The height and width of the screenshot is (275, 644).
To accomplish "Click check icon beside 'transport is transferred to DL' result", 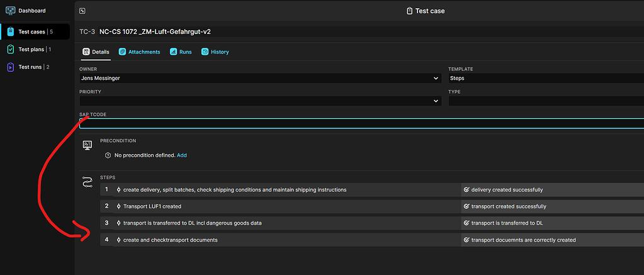I will click(x=466, y=223).
